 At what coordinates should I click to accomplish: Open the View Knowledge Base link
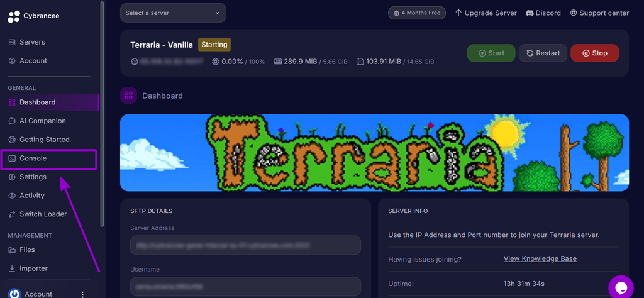(540, 258)
